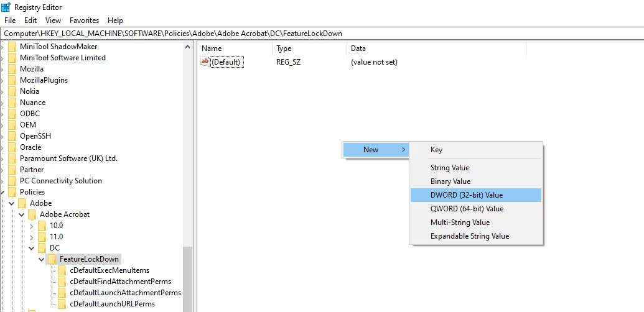Image resolution: width=644 pixels, height=312 pixels.
Task: Select the FeatureLockDown folder icon
Action: click(52, 259)
